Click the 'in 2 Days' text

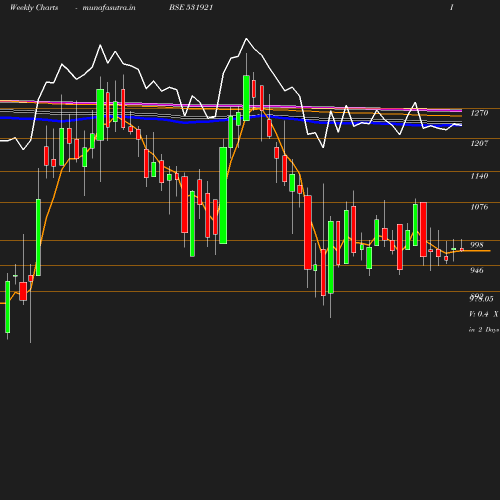[484, 330]
